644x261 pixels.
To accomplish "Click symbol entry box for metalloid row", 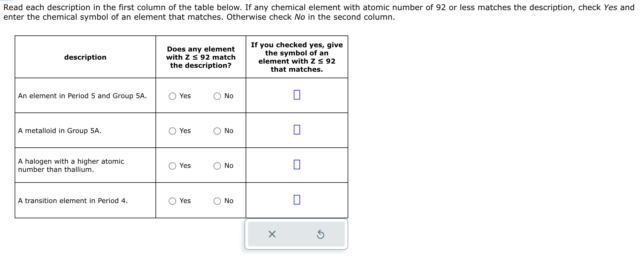I will coord(297,130).
